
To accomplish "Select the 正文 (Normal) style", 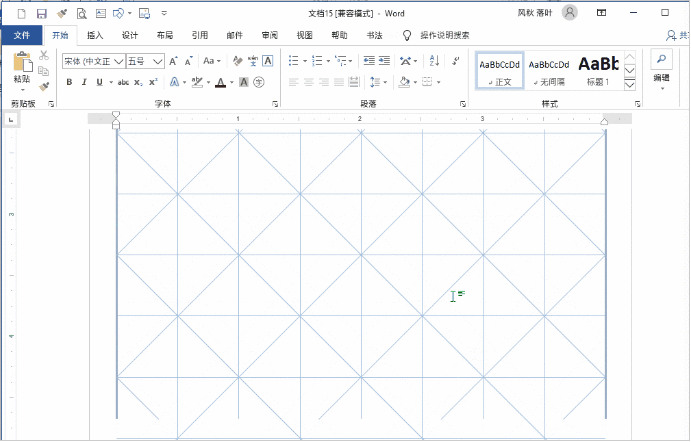I will click(x=499, y=71).
